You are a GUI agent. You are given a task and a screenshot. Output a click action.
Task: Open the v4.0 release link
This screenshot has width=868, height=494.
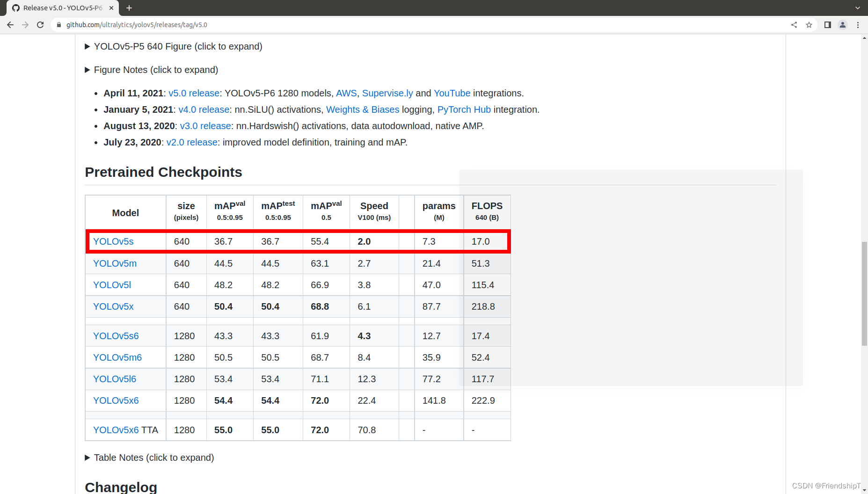point(204,109)
